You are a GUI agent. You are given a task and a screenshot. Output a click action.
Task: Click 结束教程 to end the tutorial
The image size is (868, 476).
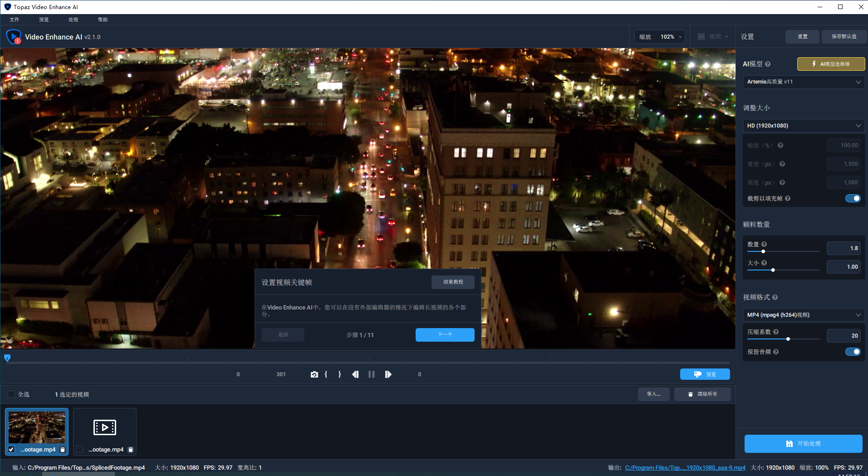tap(453, 282)
